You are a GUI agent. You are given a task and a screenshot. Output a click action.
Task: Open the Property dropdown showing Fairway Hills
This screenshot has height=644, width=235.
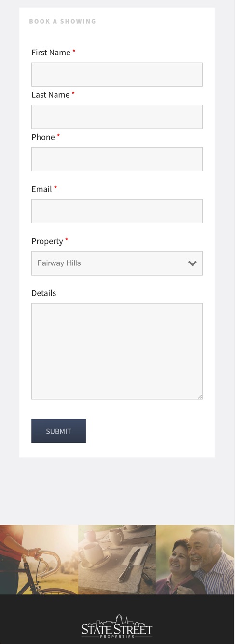[117, 263]
